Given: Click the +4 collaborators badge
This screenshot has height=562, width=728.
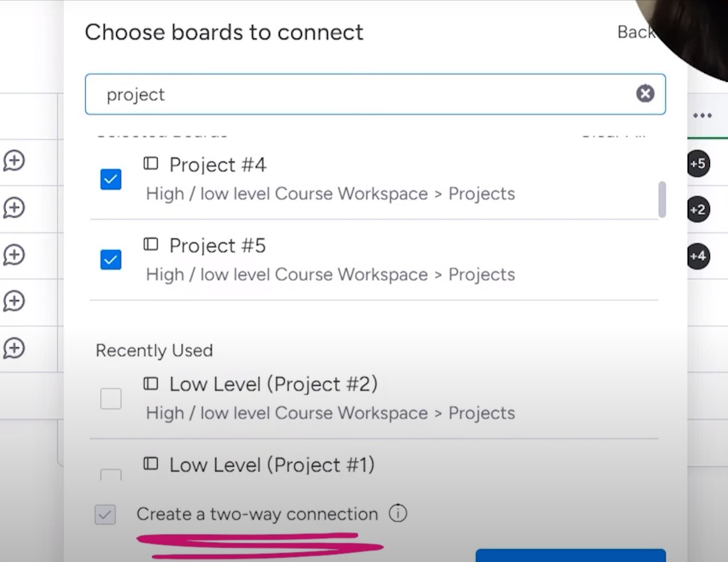Looking at the screenshot, I should point(698,256).
